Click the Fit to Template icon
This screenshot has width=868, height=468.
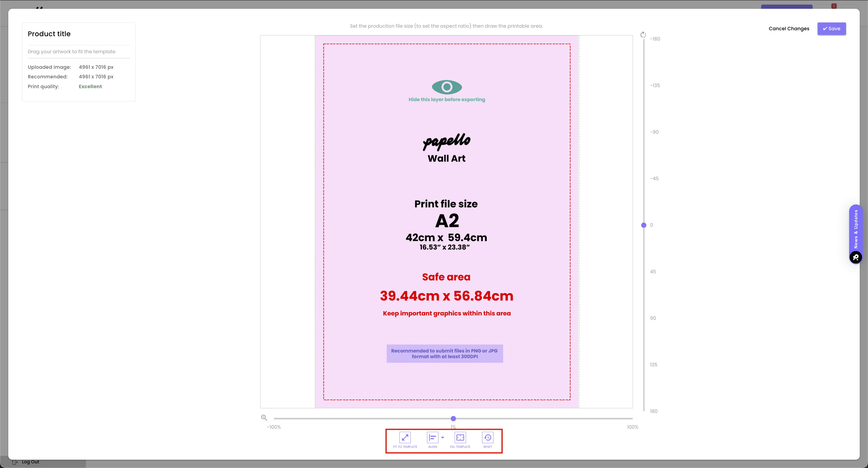point(405,437)
